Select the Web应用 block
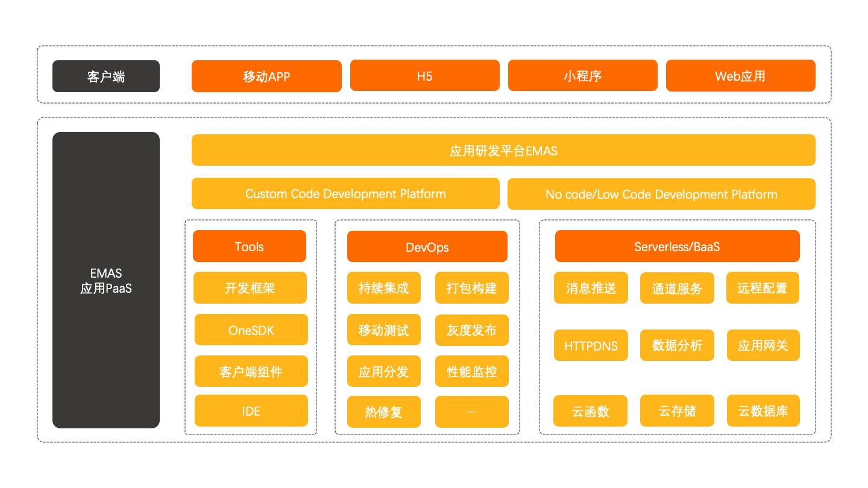The image size is (868, 488). point(740,76)
